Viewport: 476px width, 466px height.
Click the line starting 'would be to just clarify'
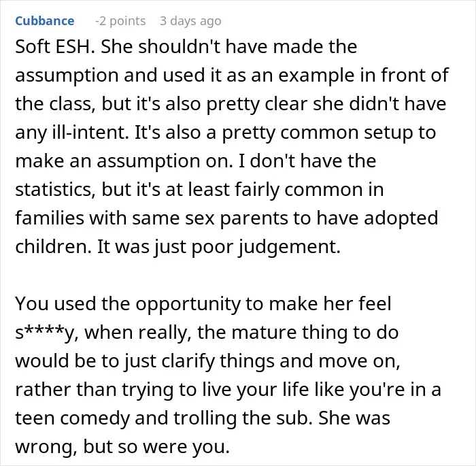tap(207, 361)
